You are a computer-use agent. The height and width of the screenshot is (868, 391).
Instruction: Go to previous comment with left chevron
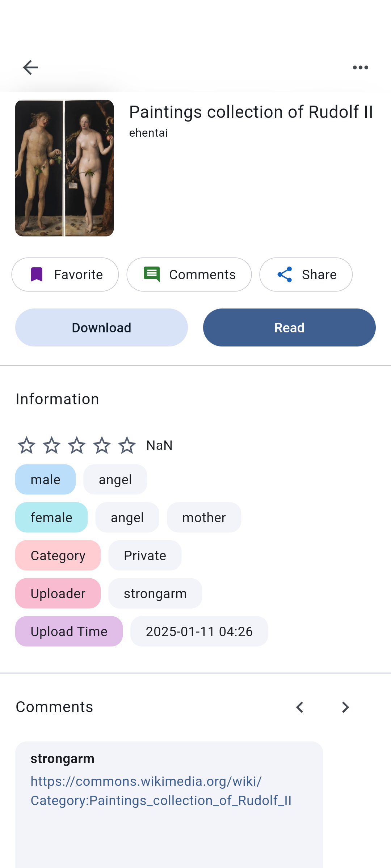[300, 707]
